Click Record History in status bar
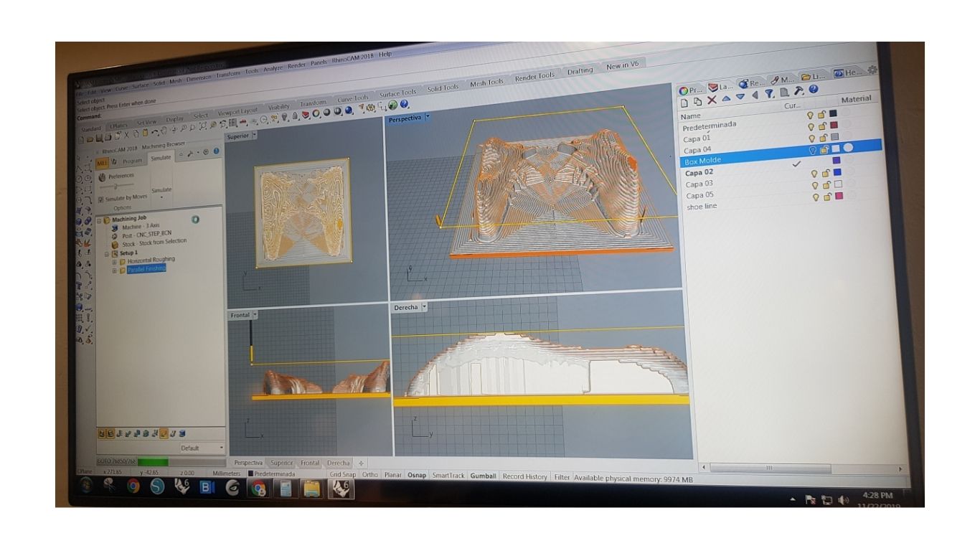 pyautogui.click(x=524, y=476)
